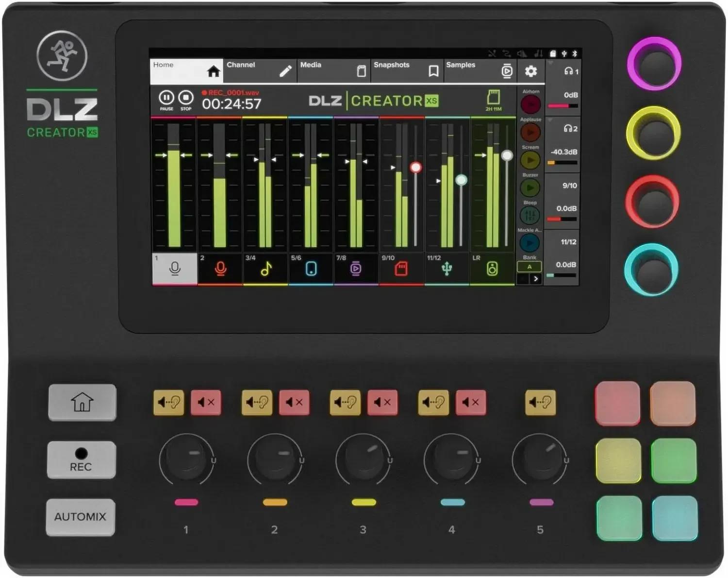The width and height of the screenshot is (728, 578).
Task: Open the sample Bank A selector
Action: tap(529, 266)
